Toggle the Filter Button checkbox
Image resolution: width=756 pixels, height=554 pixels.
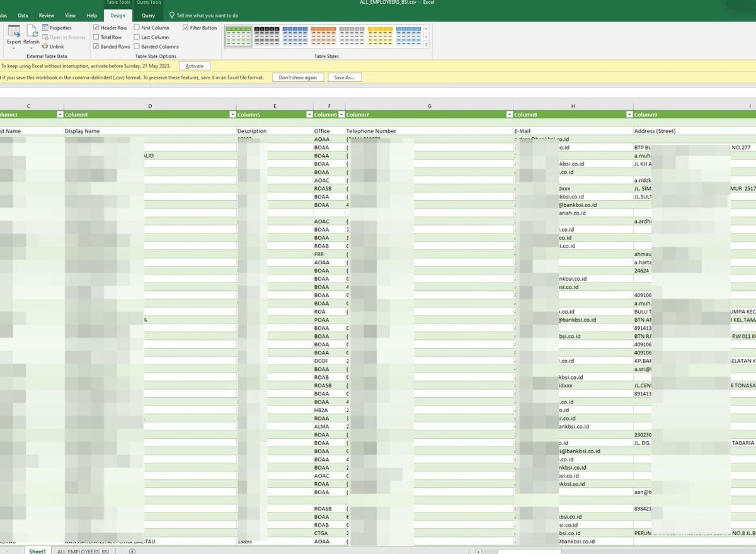[185, 28]
